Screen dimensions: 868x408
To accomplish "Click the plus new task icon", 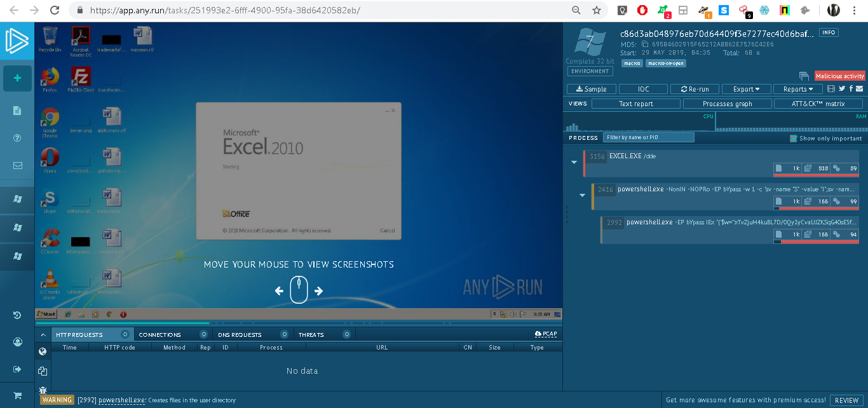I will click(17, 78).
